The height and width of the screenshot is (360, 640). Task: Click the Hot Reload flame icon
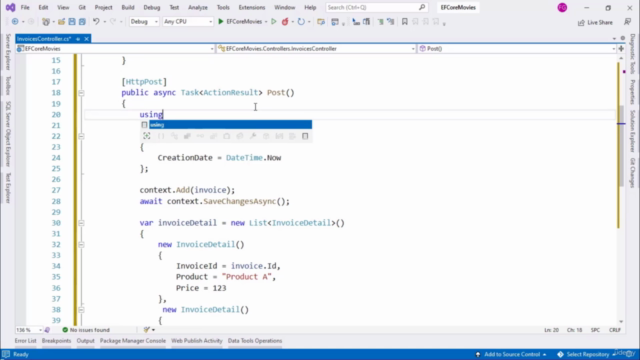point(285,22)
